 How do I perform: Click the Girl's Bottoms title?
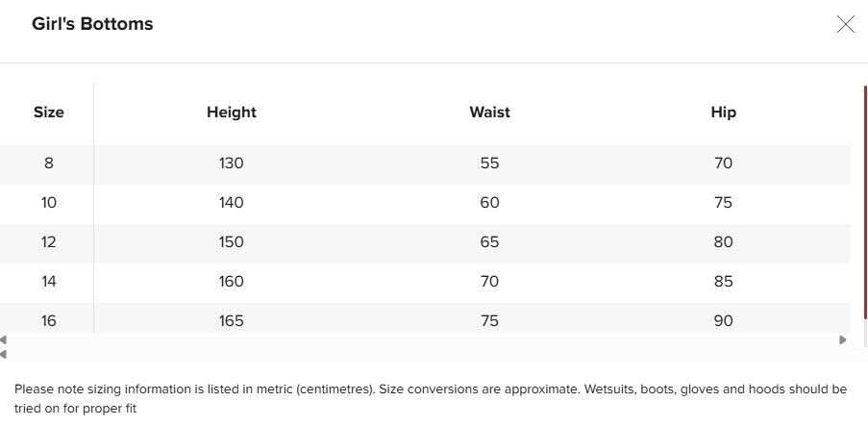coord(92,24)
